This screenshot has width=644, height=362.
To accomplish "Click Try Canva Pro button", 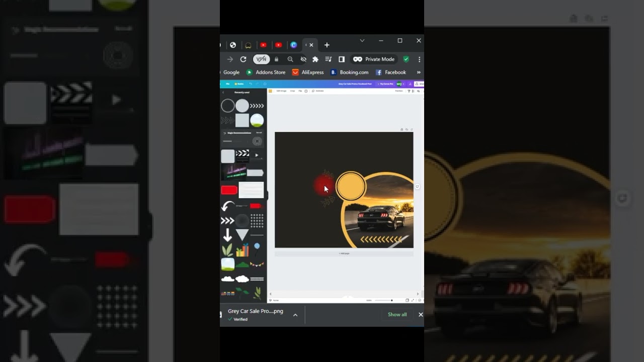I will 385,84.
